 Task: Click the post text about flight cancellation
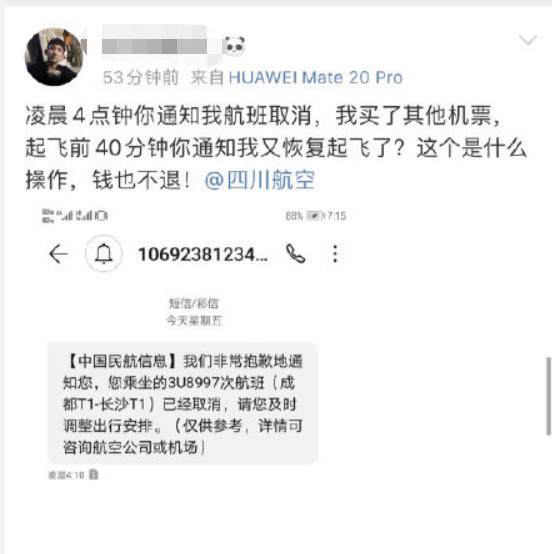pos(276,148)
